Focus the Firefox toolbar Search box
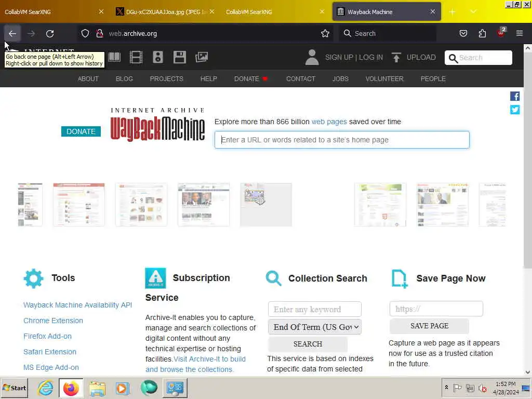Viewport: 532px width, 399px height. click(x=388, y=34)
